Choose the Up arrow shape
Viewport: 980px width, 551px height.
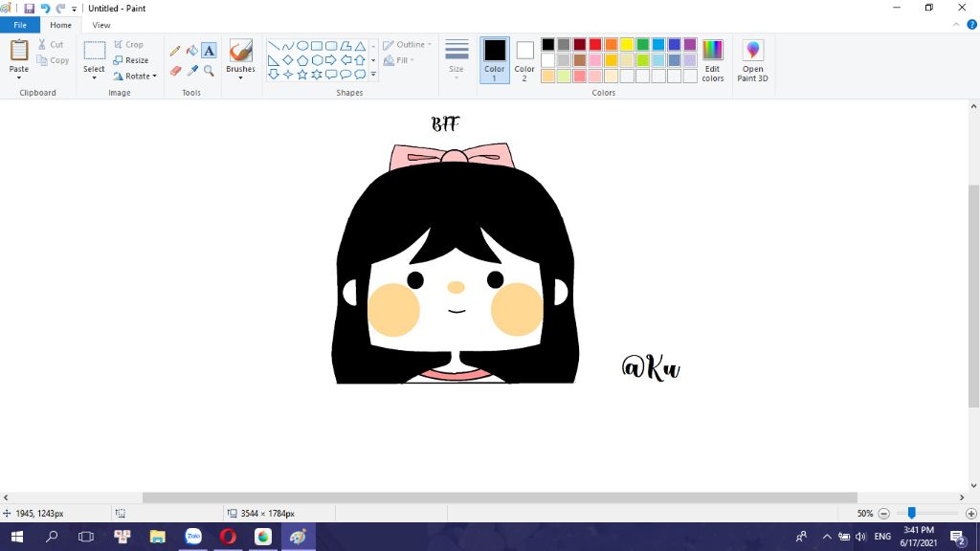click(x=360, y=60)
